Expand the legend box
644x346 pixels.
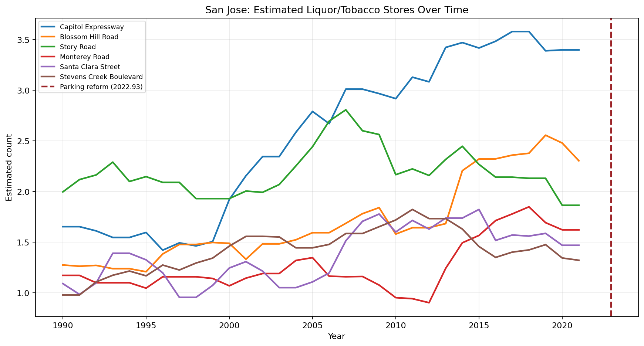[92, 57]
